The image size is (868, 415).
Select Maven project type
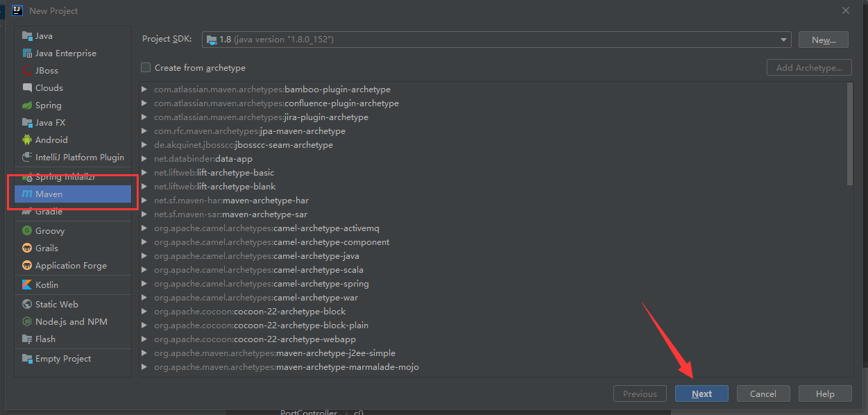[x=73, y=194]
